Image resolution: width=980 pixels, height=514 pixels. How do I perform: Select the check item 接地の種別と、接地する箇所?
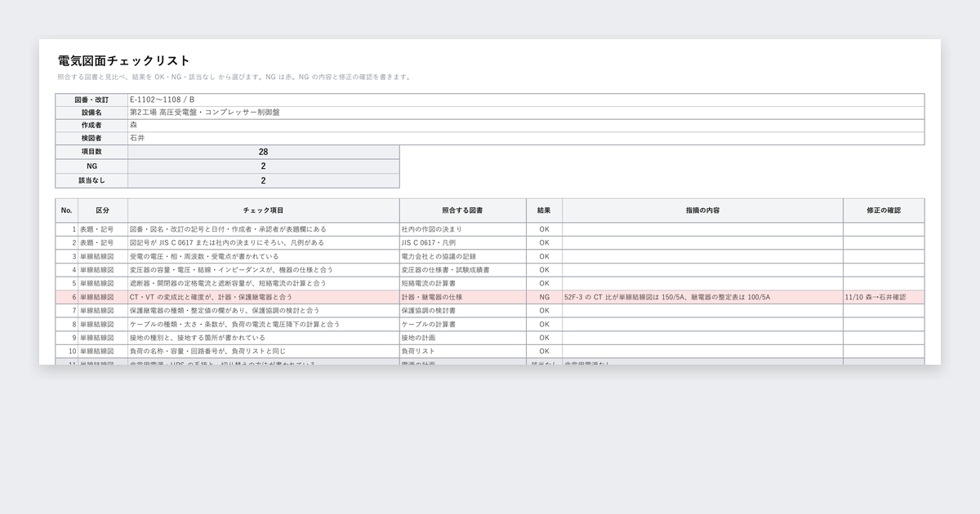point(263,338)
